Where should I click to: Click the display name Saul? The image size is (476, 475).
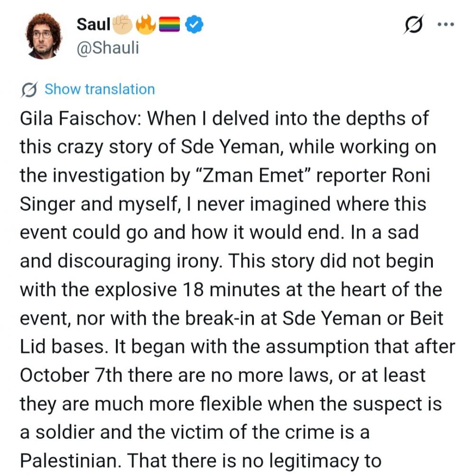[94, 24]
